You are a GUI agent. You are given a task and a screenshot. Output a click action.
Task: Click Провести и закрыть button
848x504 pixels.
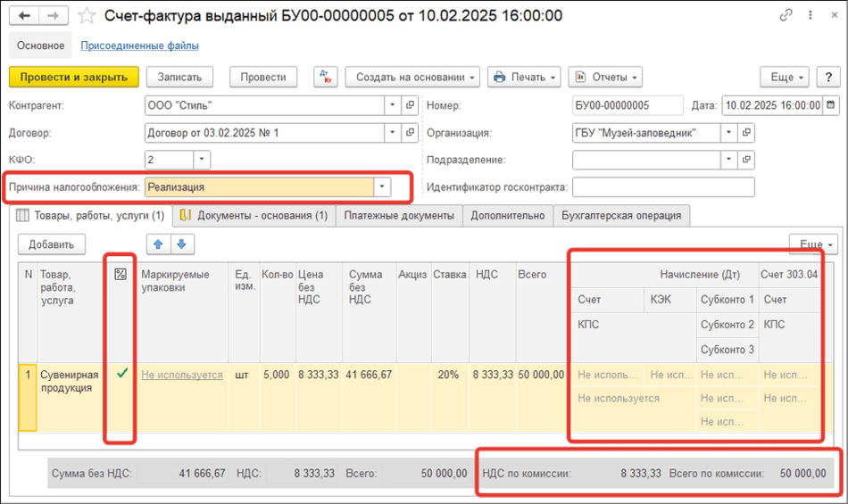(x=74, y=77)
